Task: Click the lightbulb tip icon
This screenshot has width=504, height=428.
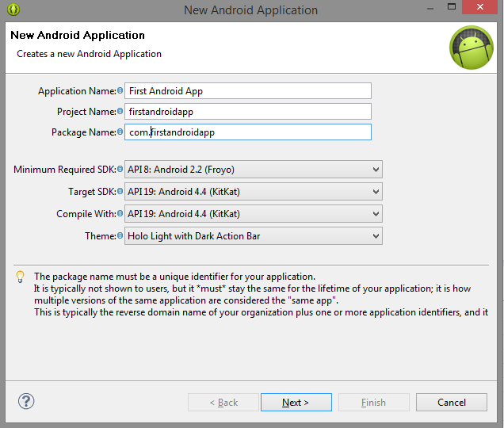Action: point(21,277)
